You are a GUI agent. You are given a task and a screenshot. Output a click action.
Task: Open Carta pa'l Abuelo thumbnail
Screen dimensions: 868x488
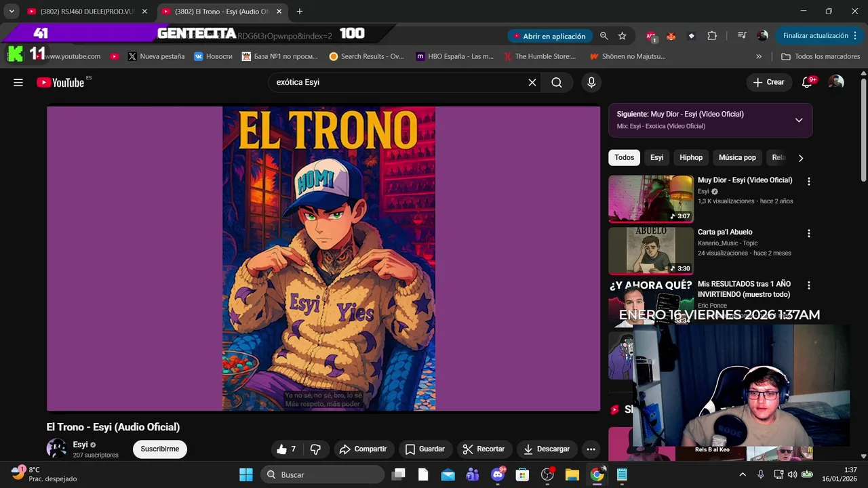650,251
